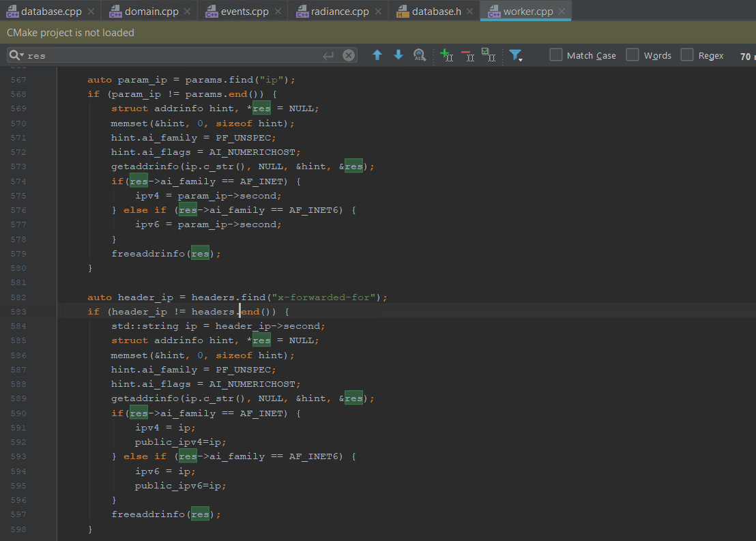The width and height of the screenshot is (756, 541).
Task: Add selection for next occurrence (green plus)
Action: tap(446, 55)
